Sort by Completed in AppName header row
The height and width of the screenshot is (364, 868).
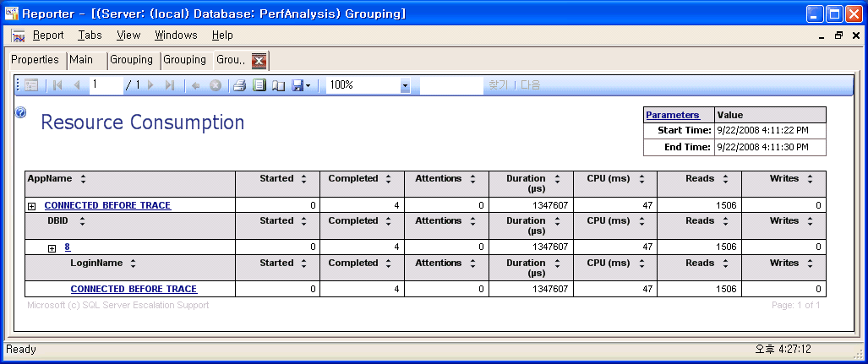388,179
